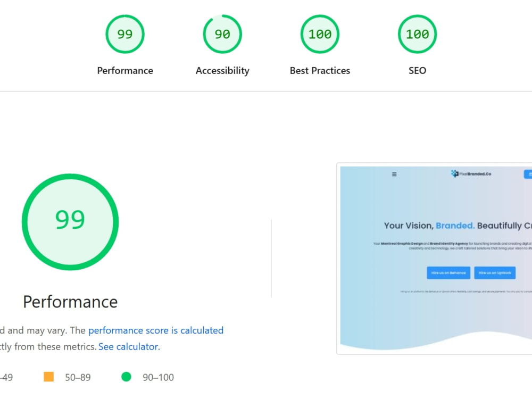532x399 pixels.
Task: Click the PixelBranded.Co logo in the preview
Action: [471, 174]
